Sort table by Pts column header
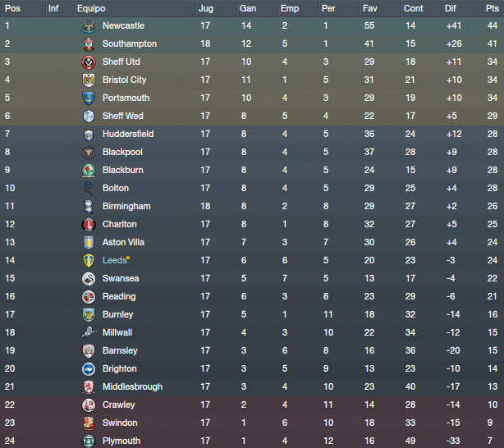This screenshot has width=504, height=448. [493, 8]
